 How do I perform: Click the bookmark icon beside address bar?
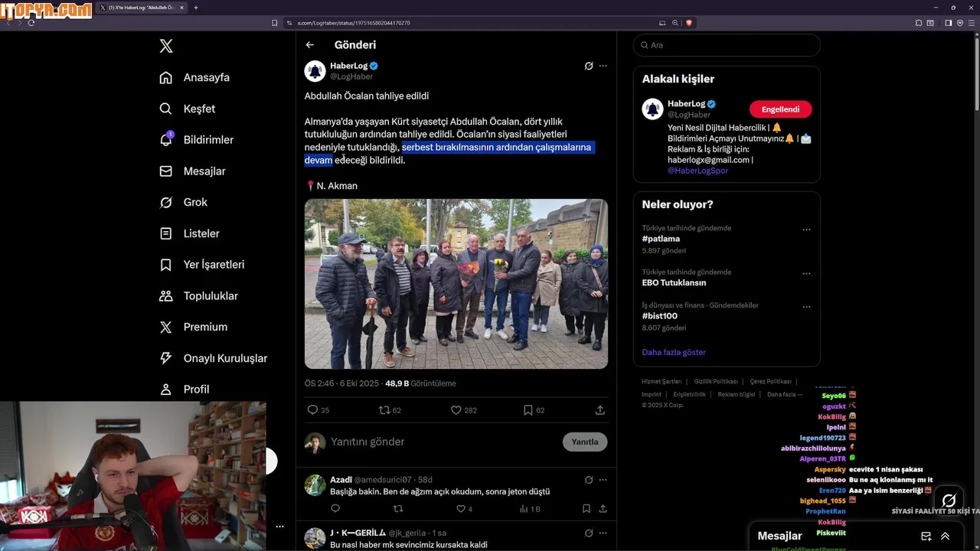coord(275,23)
